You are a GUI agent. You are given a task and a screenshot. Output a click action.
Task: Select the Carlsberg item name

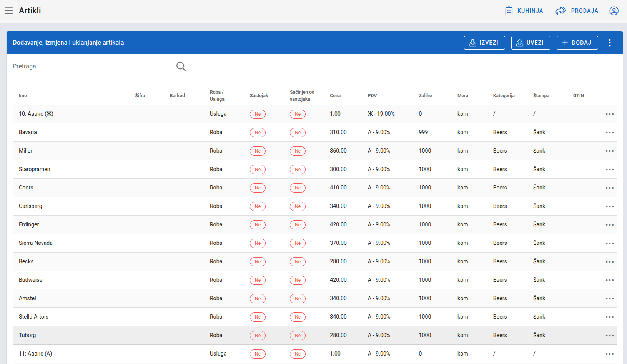coord(30,206)
